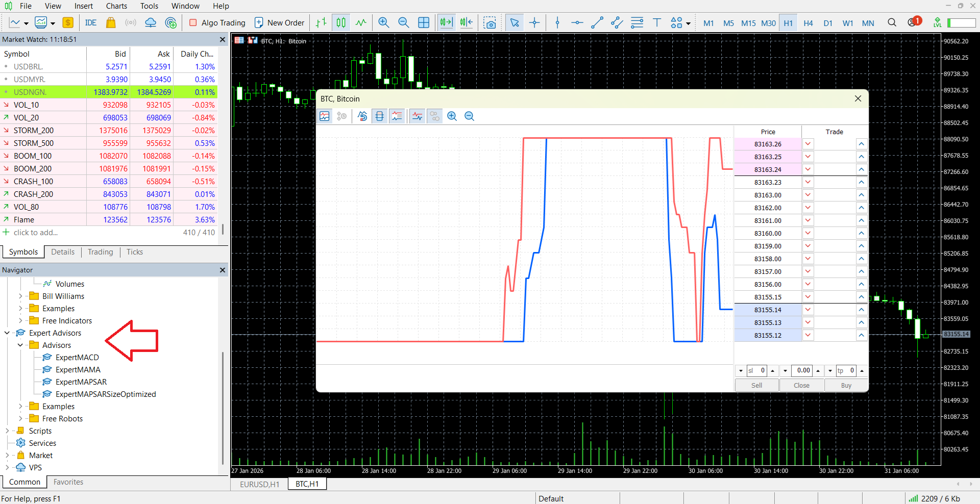Select the H4 timeframe
Screen dimensions: 980x504
pyautogui.click(x=808, y=23)
